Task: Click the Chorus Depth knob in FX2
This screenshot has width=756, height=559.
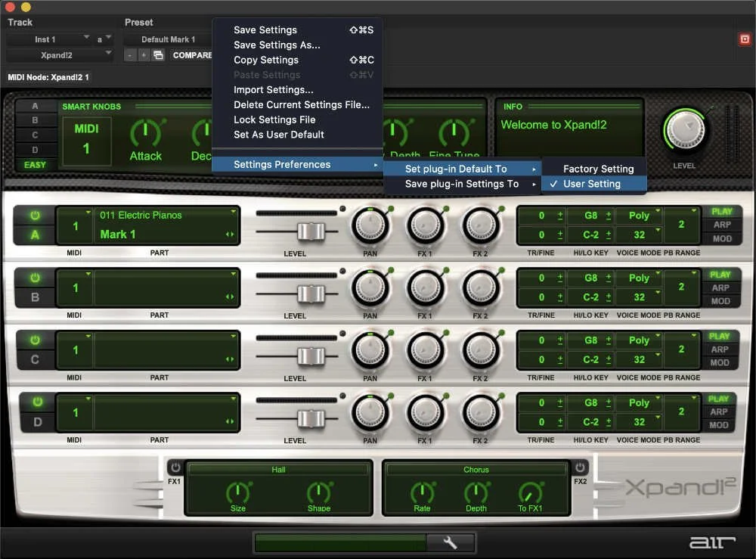Action: pyautogui.click(x=476, y=492)
